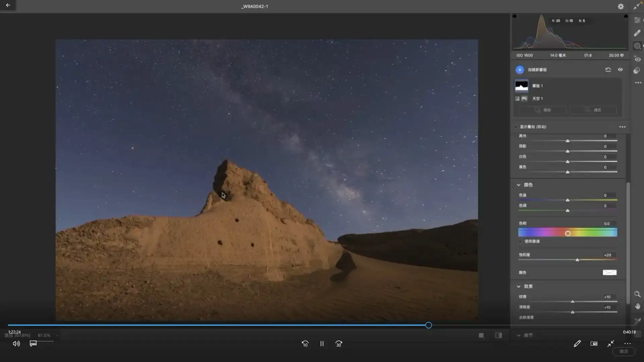Reset masks with the undo arrow icon
The image size is (644, 362).
pos(608,70)
